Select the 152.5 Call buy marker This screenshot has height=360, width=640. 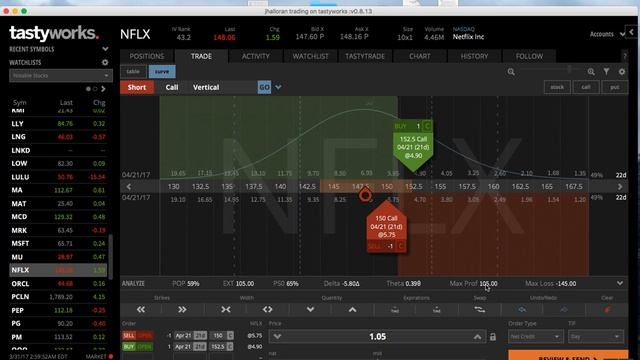coord(413,147)
